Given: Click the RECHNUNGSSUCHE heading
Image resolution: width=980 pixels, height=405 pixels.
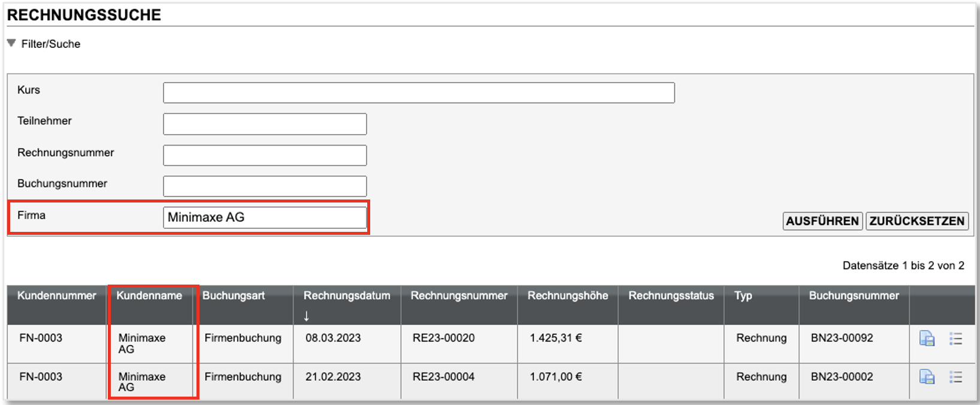Looking at the screenshot, I should click(84, 15).
